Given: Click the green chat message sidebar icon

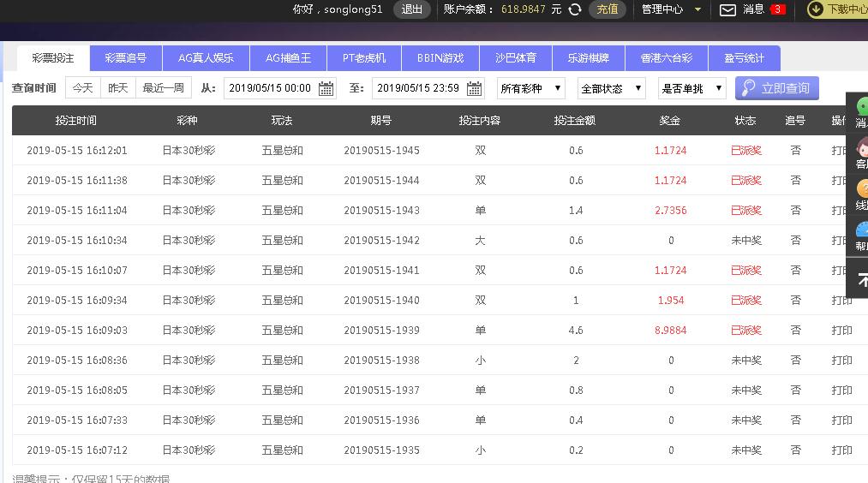Looking at the screenshot, I should (x=862, y=108).
